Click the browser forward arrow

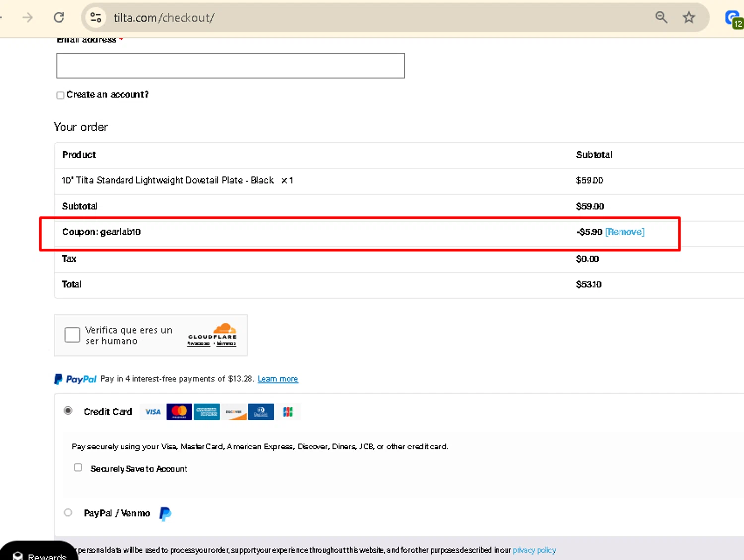(x=28, y=18)
